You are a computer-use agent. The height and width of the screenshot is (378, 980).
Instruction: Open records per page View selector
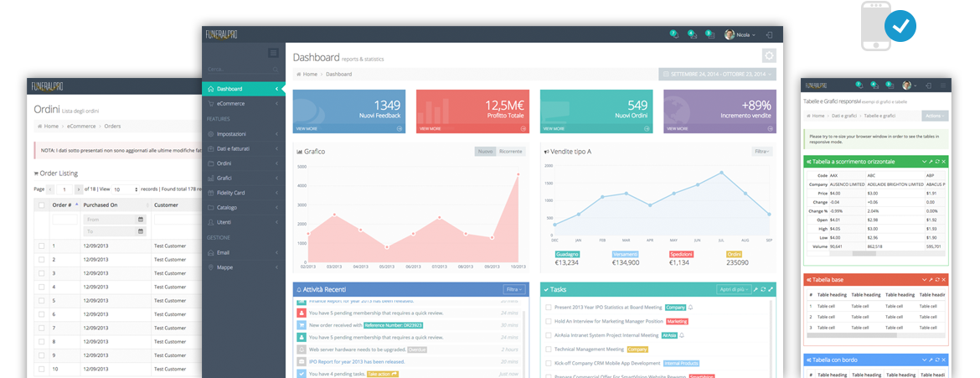125,189
